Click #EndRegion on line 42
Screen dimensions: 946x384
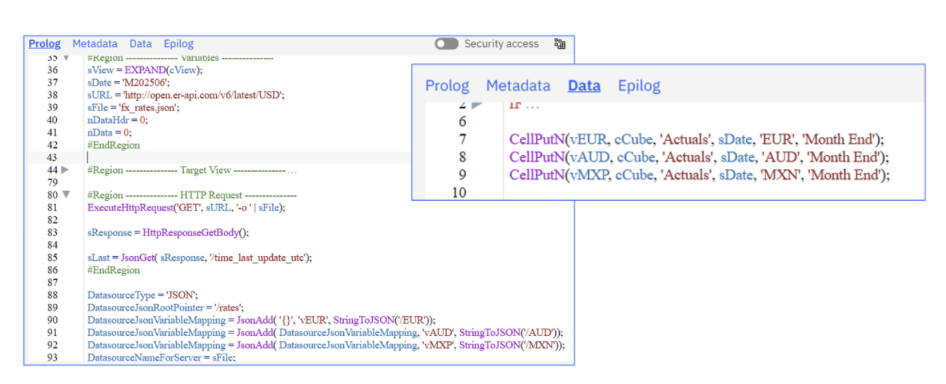[x=113, y=145]
